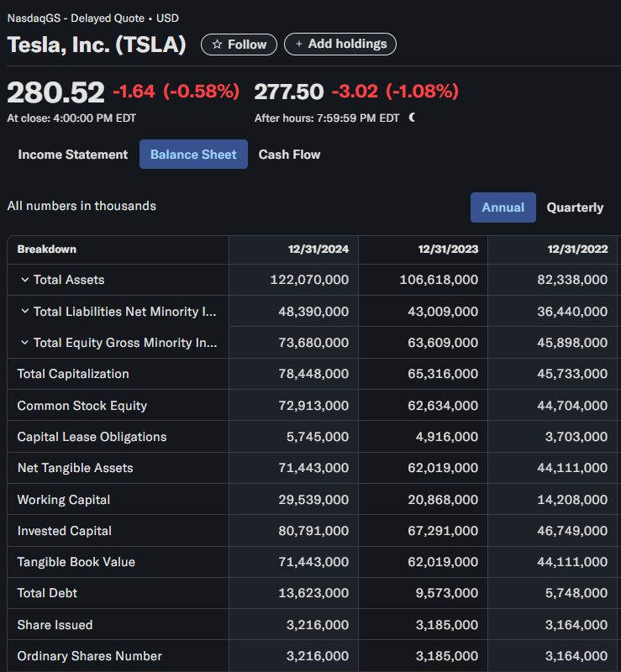The height and width of the screenshot is (672, 621).
Task: Click Total Assets 2024 value 122,070,000
Action: click(309, 280)
